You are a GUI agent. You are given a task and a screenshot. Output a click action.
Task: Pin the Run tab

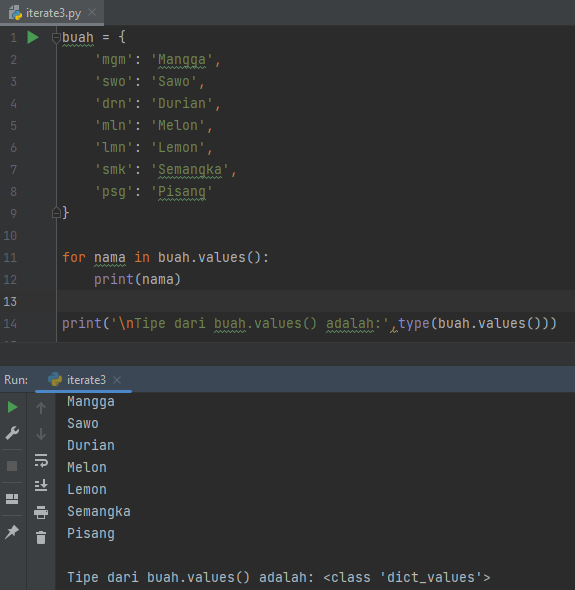click(12, 532)
